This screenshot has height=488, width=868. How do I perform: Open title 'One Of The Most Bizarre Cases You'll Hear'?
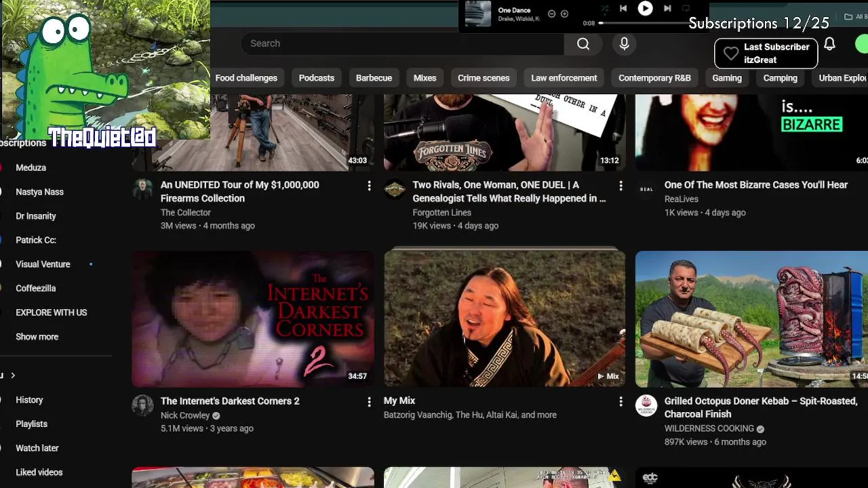756,184
